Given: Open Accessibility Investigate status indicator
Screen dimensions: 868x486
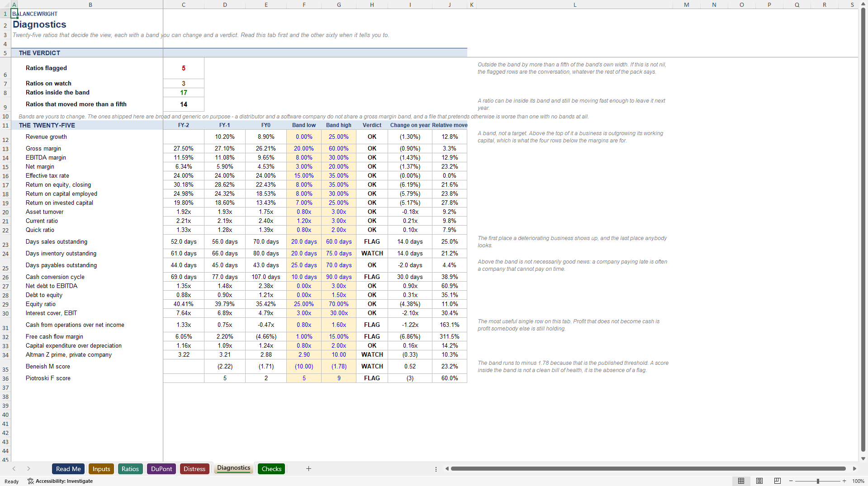Looking at the screenshot, I should coord(60,481).
